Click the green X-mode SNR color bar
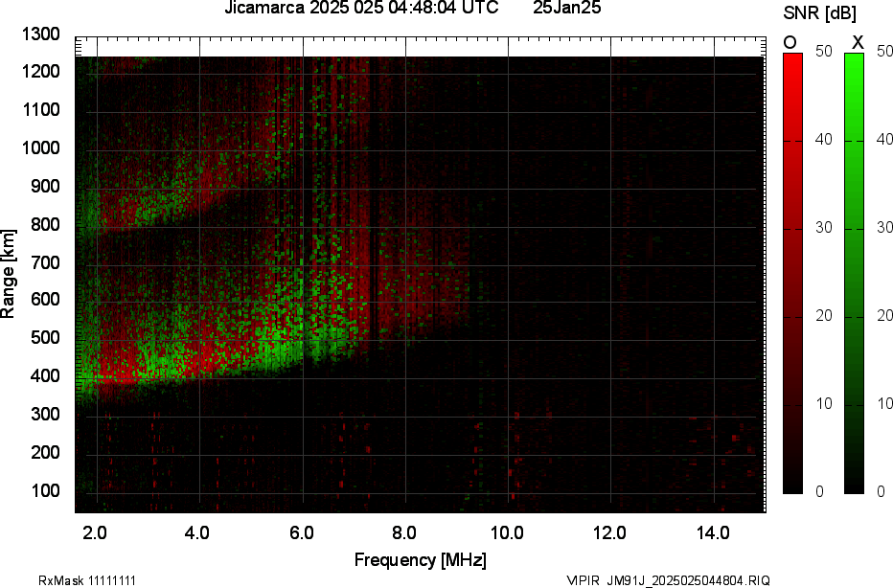This screenshot has height=588, width=893. pos(854,273)
